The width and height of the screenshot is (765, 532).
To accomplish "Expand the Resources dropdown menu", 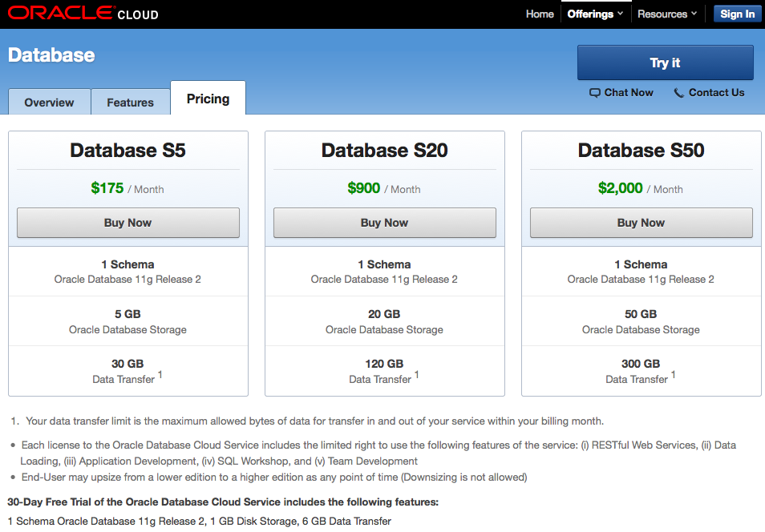I will 667,14.
